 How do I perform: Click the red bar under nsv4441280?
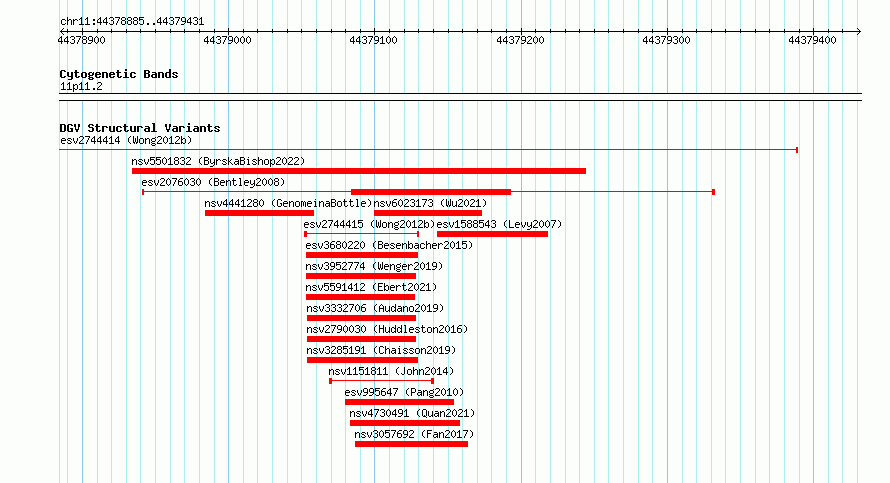pos(259,213)
